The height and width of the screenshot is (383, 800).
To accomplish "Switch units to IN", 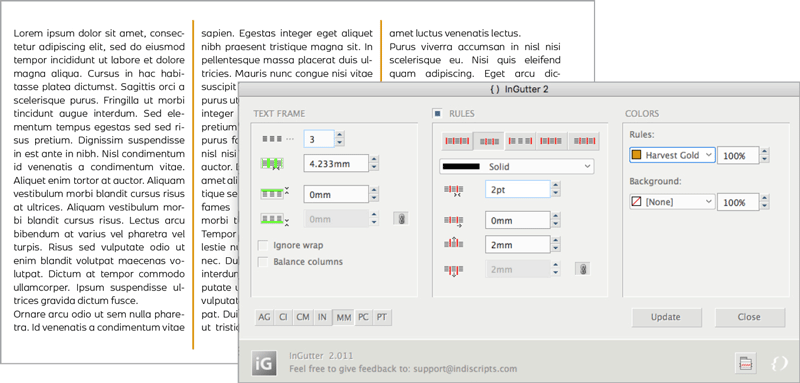I will click(322, 317).
